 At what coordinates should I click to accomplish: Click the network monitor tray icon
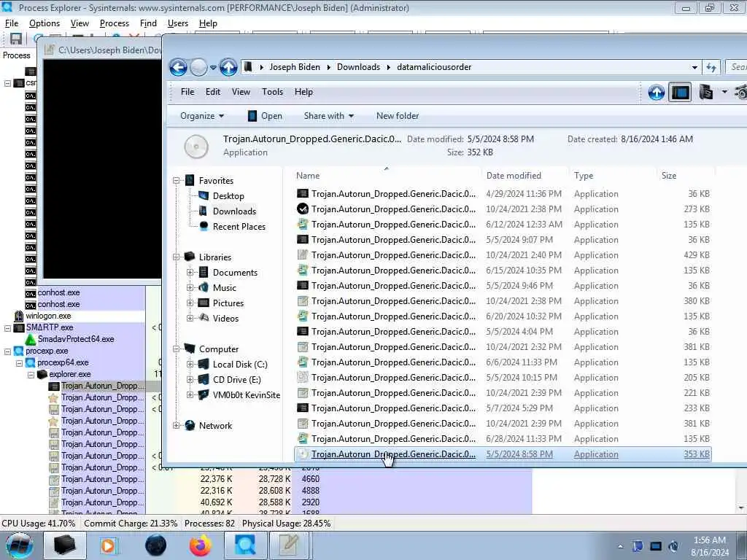point(656,546)
